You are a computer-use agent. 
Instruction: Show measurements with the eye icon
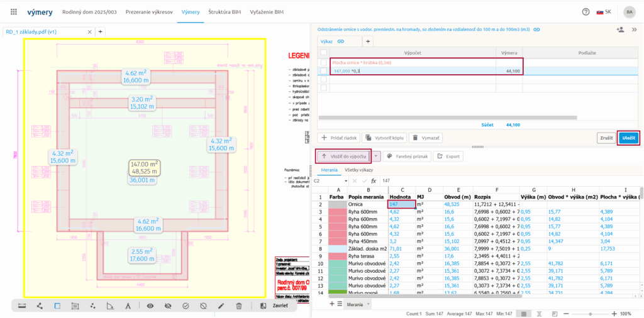pos(150,306)
